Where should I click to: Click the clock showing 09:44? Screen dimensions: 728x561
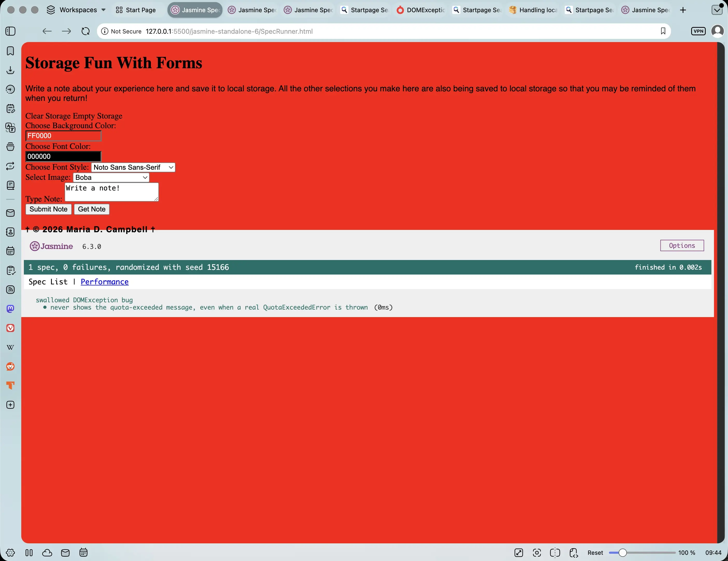[x=713, y=553]
